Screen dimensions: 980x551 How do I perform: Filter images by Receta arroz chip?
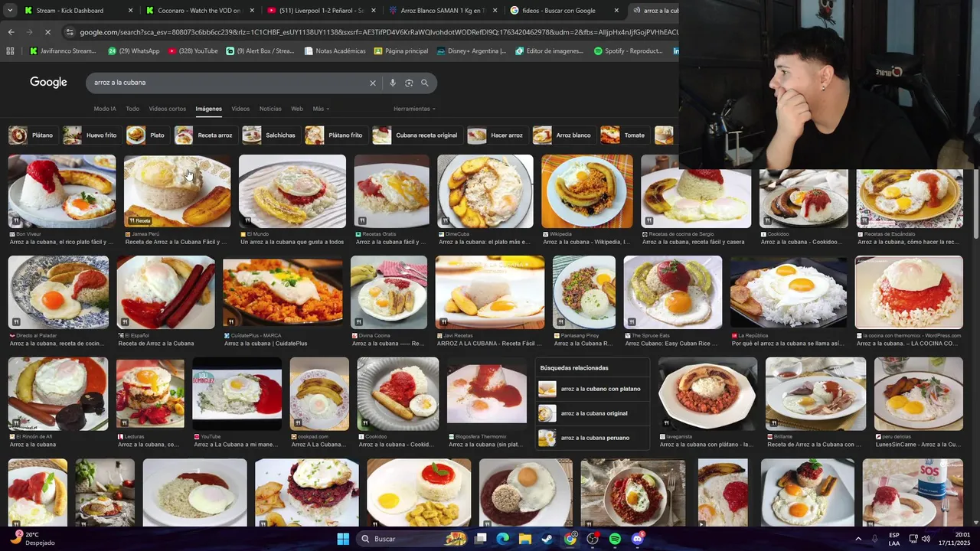tap(204, 135)
